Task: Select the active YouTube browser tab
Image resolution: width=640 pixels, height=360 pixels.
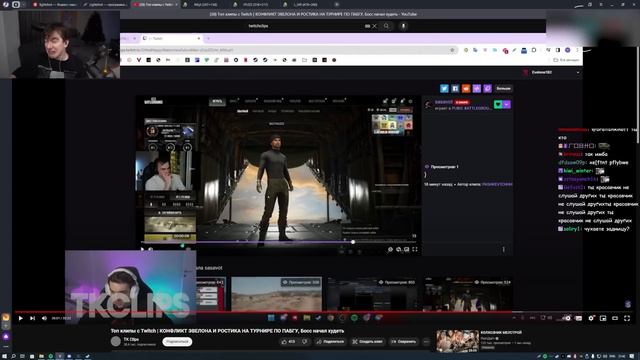Action: [x=155, y=4]
